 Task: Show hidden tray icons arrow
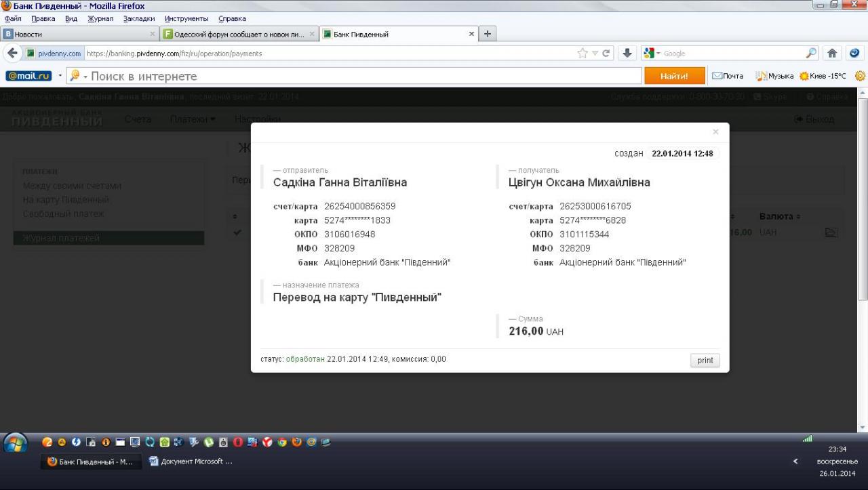tap(795, 462)
